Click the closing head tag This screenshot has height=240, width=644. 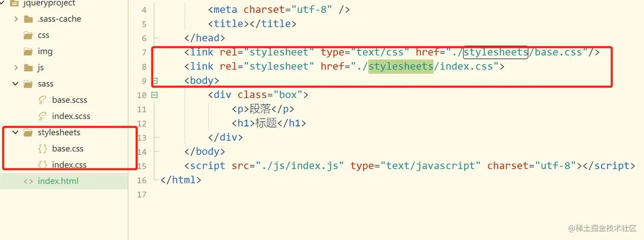(x=204, y=38)
